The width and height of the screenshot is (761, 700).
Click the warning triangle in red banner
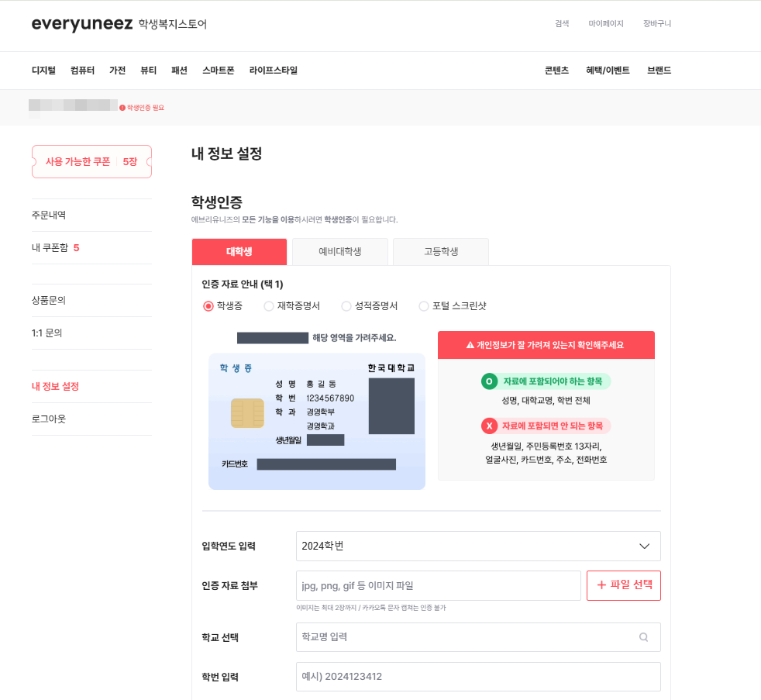tap(470, 345)
